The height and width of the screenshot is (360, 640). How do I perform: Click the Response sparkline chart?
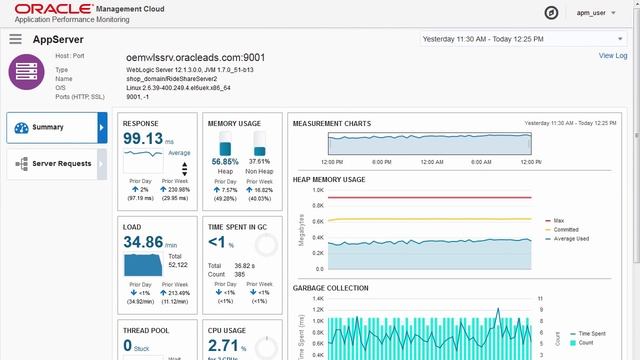tap(143, 161)
